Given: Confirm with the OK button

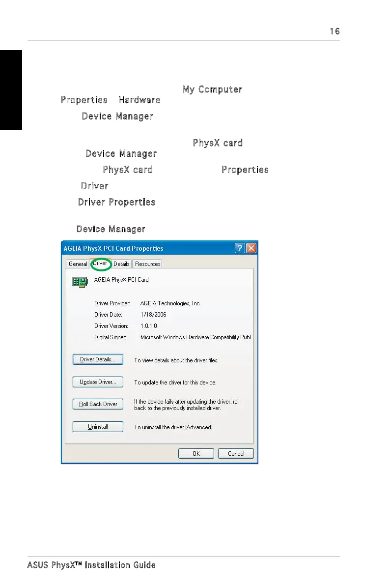Looking at the screenshot, I should click(x=196, y=453).
